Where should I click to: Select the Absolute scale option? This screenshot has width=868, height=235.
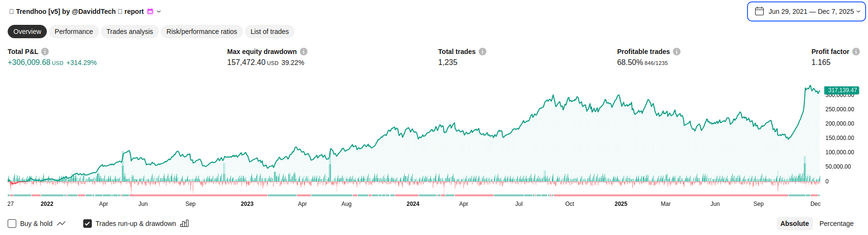(x=794, y=224)
